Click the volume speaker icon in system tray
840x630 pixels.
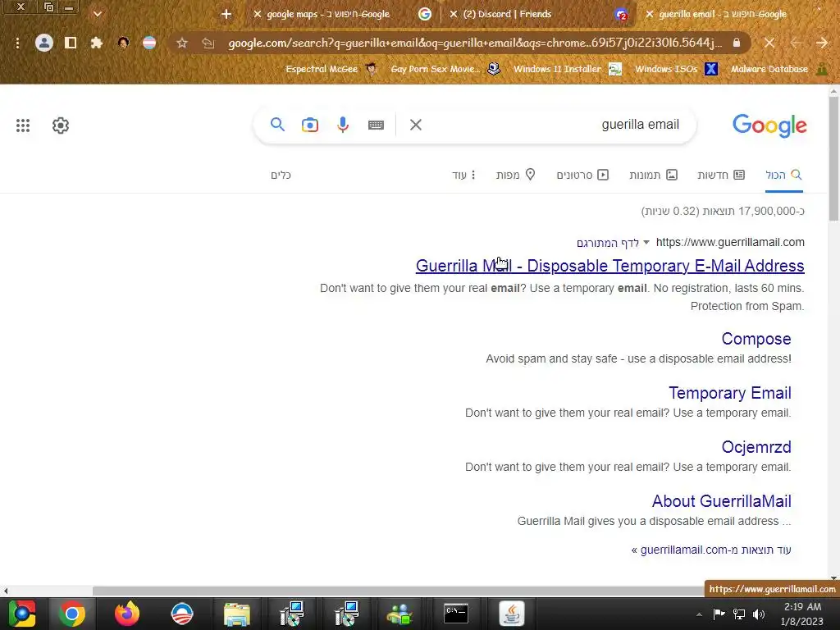[x=759, y=614]
